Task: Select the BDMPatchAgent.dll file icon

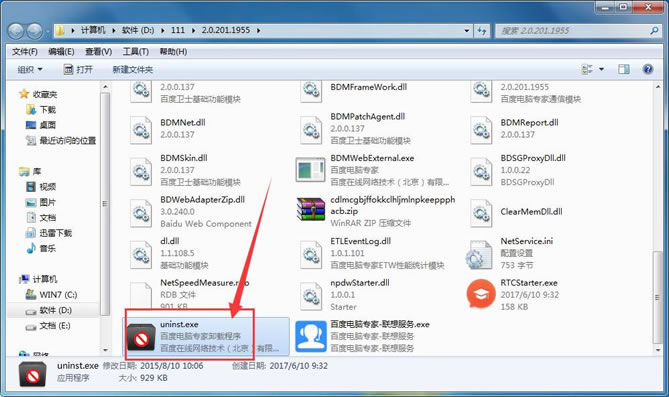Action: click(311, 129)
